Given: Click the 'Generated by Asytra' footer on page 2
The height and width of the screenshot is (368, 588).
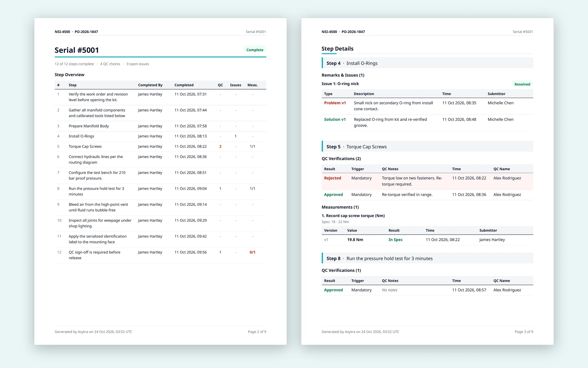Looking at the screenshot, I should pyautogui.click(x=93, y=332).
